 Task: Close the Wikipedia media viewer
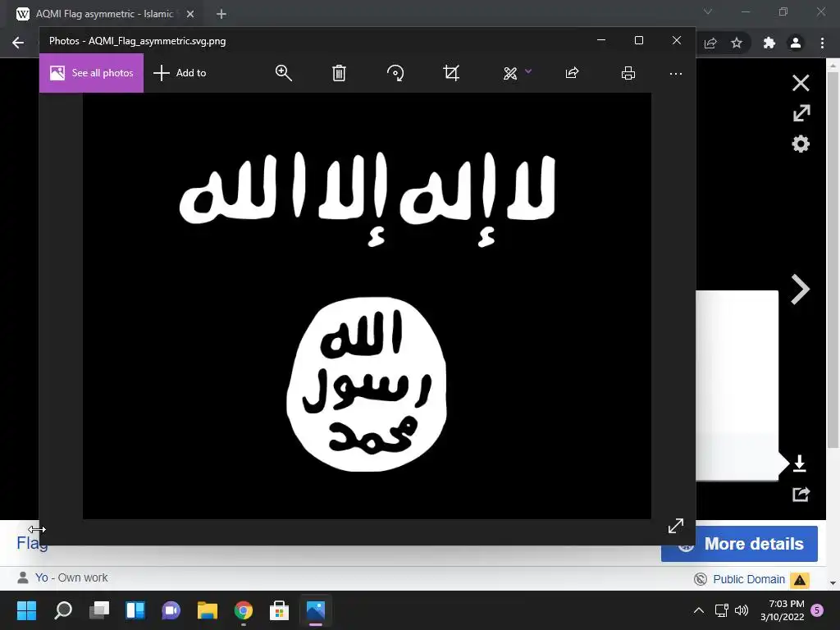point(801,83)
